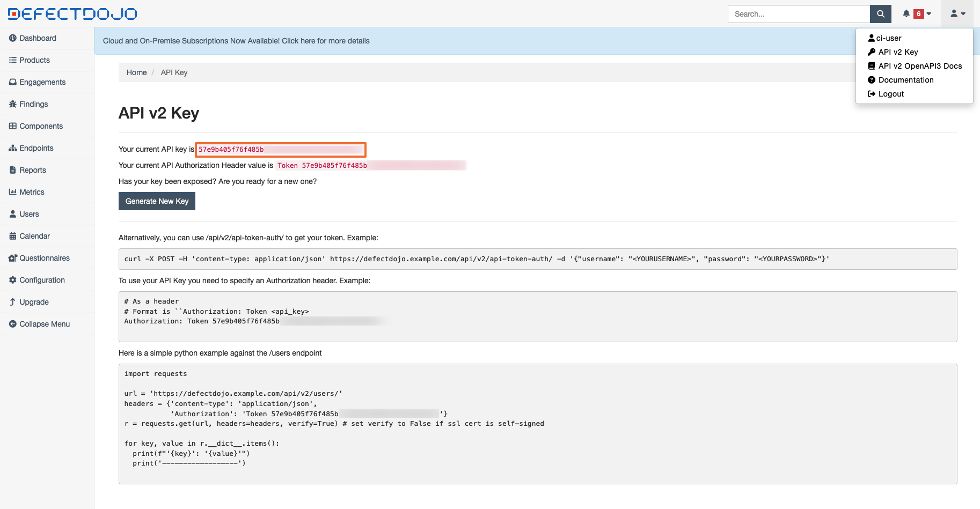Image resolution: width=980 pixels, height=509 pixels.
Task: Go to Findings using the bug icon
Action: point(33,104)
